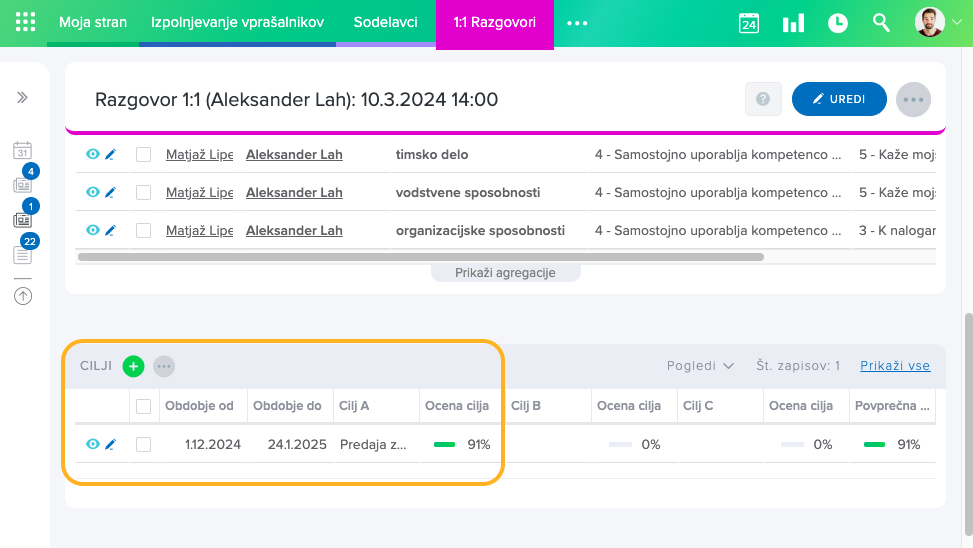Open the calendar icon in top bar
This screenshot has width=973, height=548.
(x=749, y=23)
